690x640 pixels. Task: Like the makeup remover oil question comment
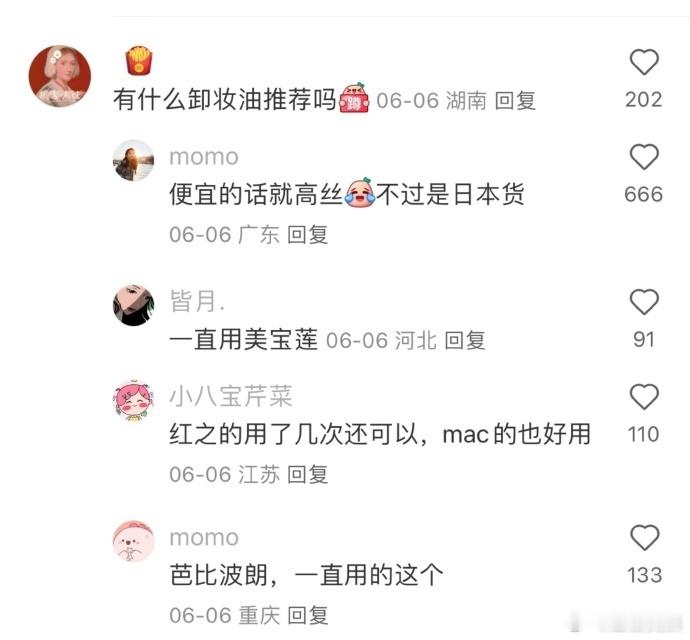644,62
